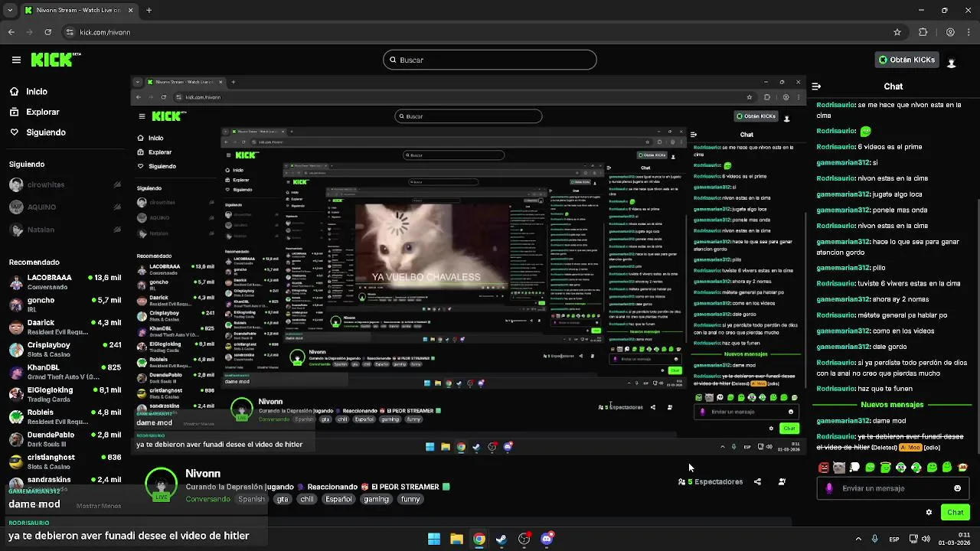Click the Obtén KICKs button
The width and height of the screenshot is (980, 551).
[906, 60]
